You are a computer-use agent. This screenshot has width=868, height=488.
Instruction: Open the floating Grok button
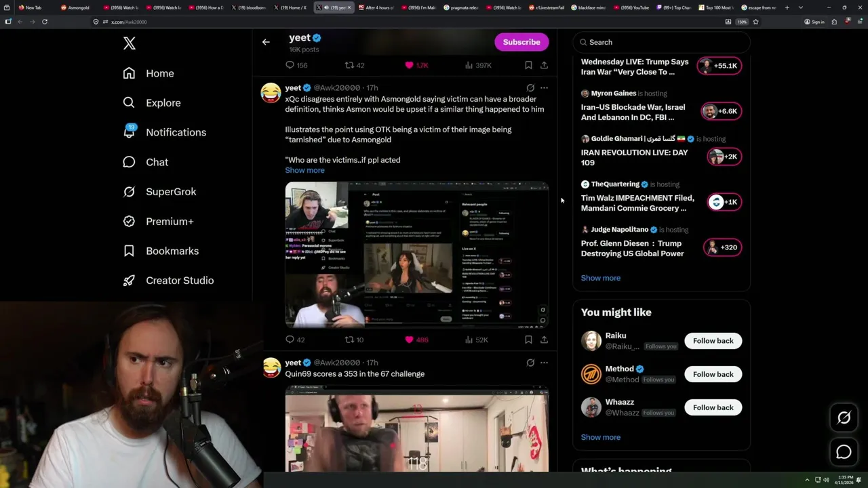coord(844,418)
